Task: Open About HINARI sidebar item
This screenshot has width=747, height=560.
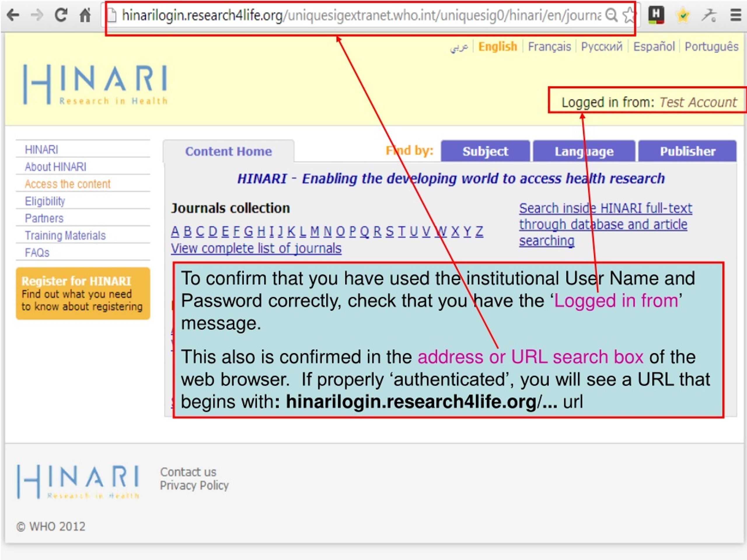Action: 56,167
